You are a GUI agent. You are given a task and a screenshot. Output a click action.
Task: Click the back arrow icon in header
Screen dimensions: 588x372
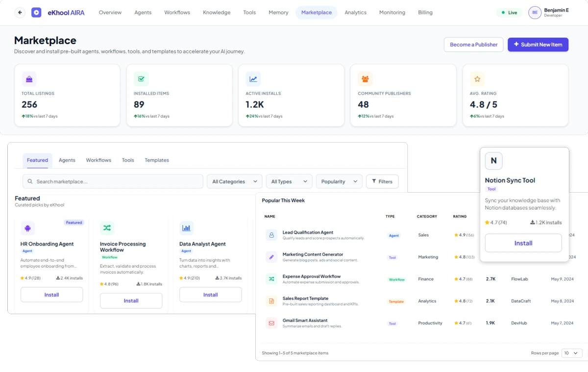pyautogui.click(x=20, y=13)
